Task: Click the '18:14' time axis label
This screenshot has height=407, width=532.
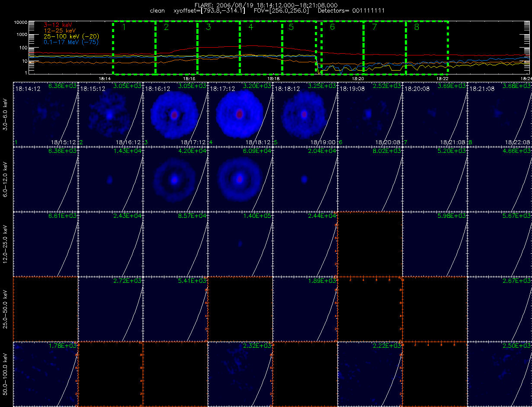Action: point(106,79)
